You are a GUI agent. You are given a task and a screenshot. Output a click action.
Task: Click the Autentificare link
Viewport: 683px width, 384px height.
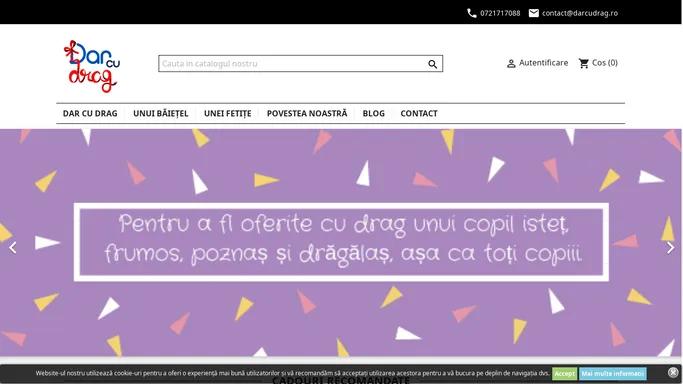(543, 63)
